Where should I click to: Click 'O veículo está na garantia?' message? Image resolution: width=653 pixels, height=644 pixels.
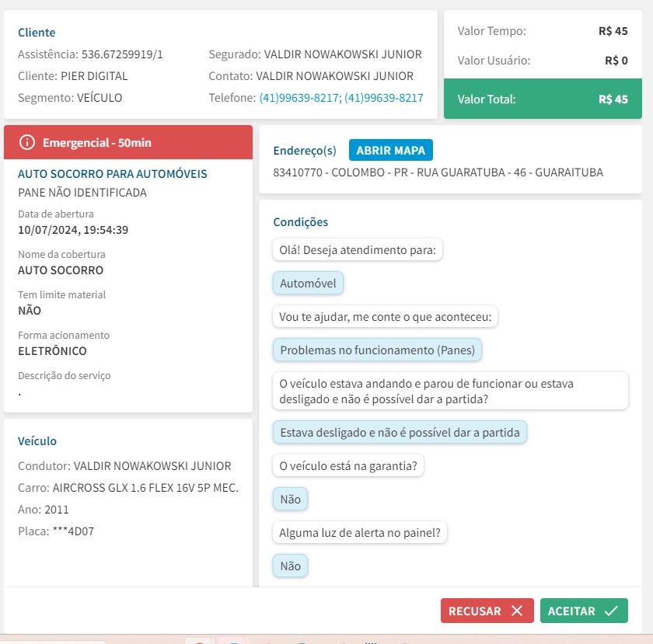(x=348, y=466)
